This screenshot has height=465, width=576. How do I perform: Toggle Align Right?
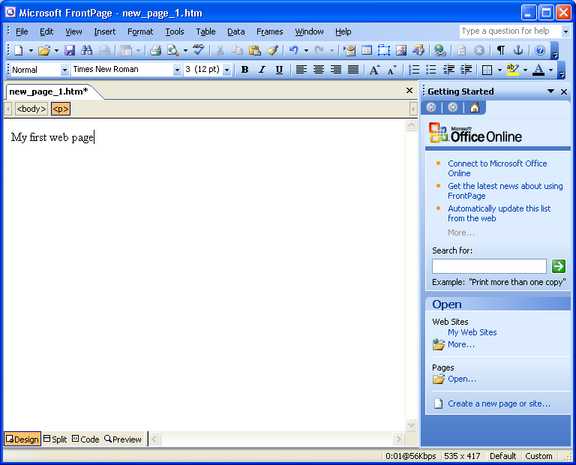(x=336, y=69)
